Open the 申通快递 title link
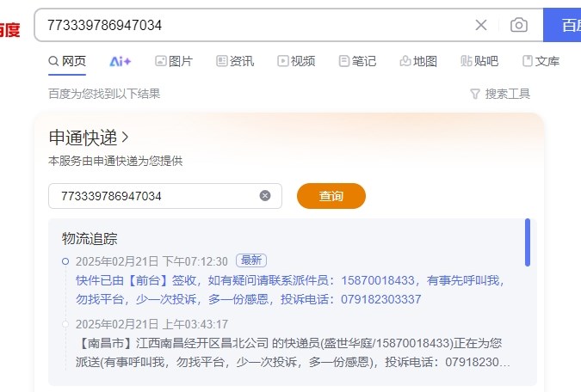The width and height of the screenshot is (581, 392). [83, 138]
